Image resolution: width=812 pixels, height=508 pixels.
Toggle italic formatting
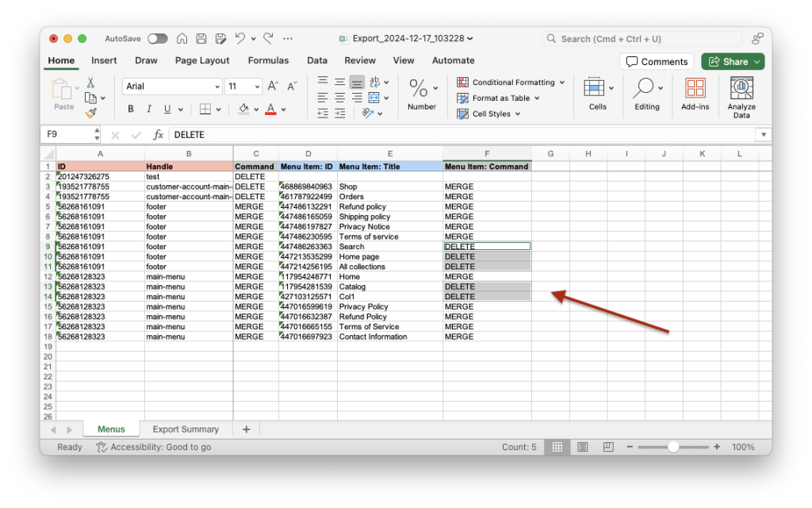[149, 109]
